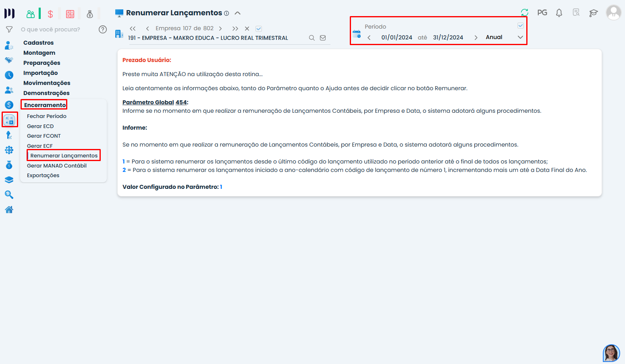Open the Anual period type dropdown
This screenshot has height=364, width=625.
505,37
